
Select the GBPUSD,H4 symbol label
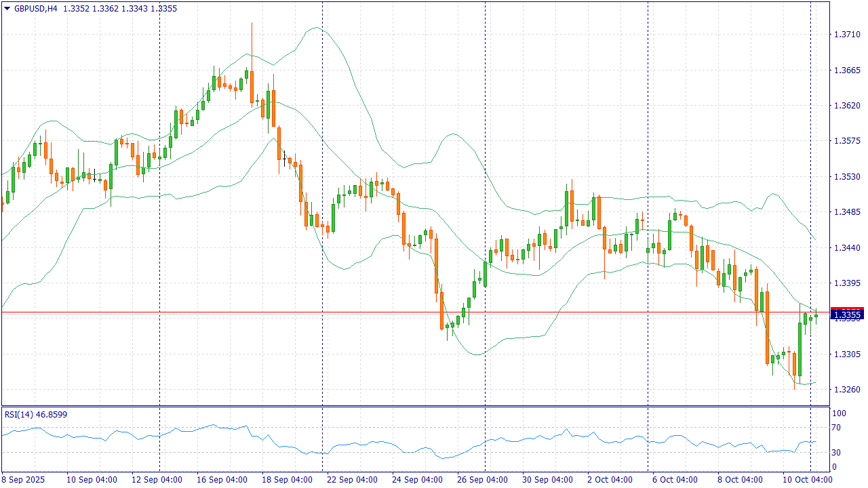pyautogui.click(x=35, y=9)
